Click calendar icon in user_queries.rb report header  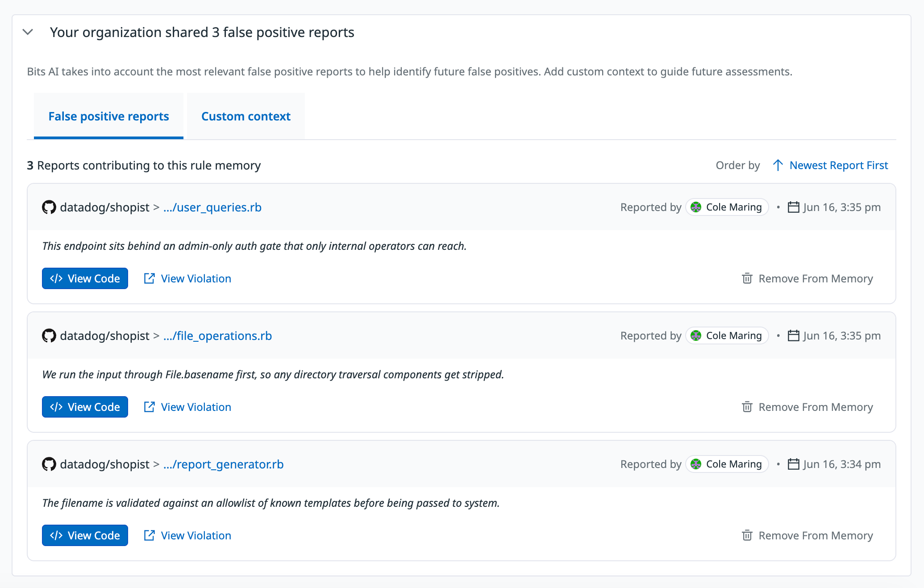(x=793, y=207)
